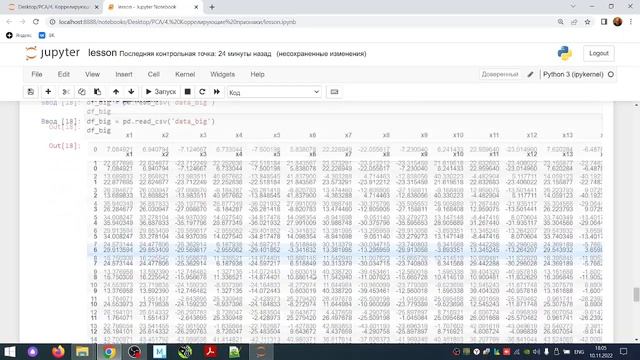The image size is (640, 360).
Task: Click the Запуск run button
Action: point(161,92)
